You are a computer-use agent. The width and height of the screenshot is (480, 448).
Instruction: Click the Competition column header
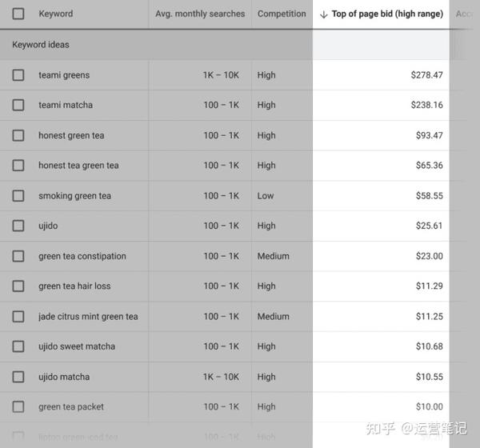point(282,14)
